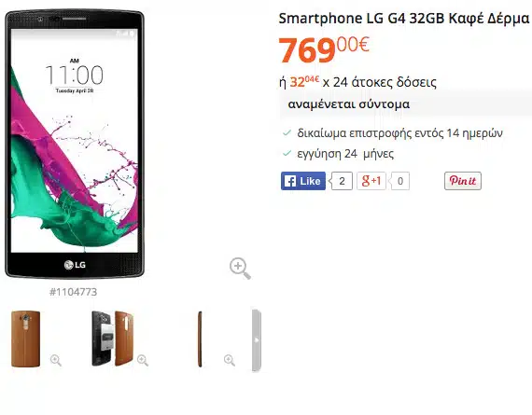The image size is (532, 415).
Task: Click the product title Smartphone LG G4
Action: [x=404, y=19]
